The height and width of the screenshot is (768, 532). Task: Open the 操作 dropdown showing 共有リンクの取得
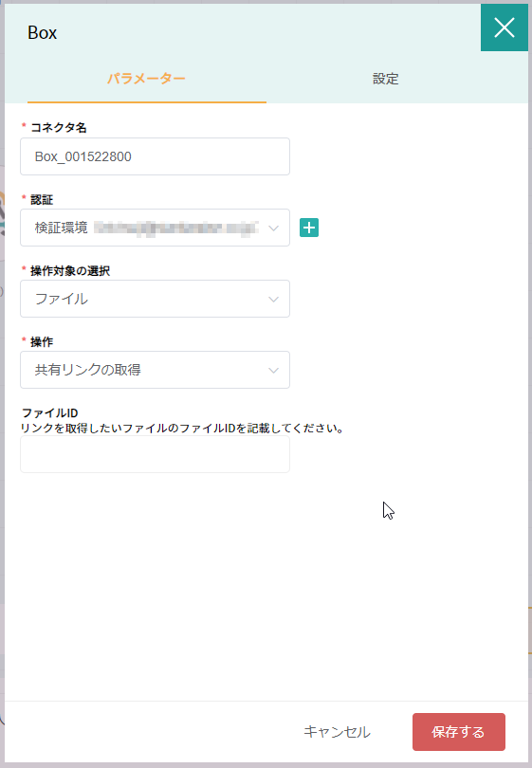pyautogui.click(x=155, y=370)
